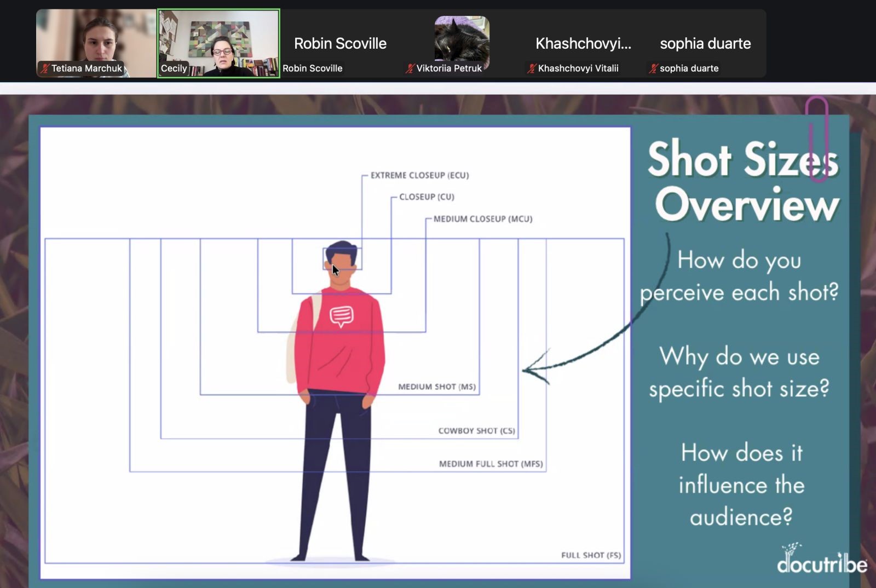This screenshot has width=876, height=588.
Task: Click the purple paperclip graphic
Action: pyautogui.click(x=816, y=139)
